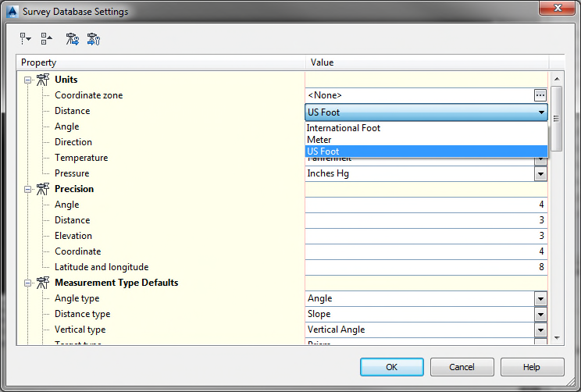Edit the Precision Coordinate value field
Screen dimensions: 581x392
[x=426, y=251]
